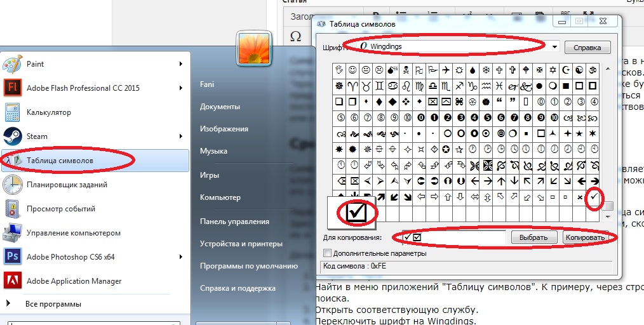Open Calculator from the Start menu
Viewport: 644px width, 325px height.
95,112
